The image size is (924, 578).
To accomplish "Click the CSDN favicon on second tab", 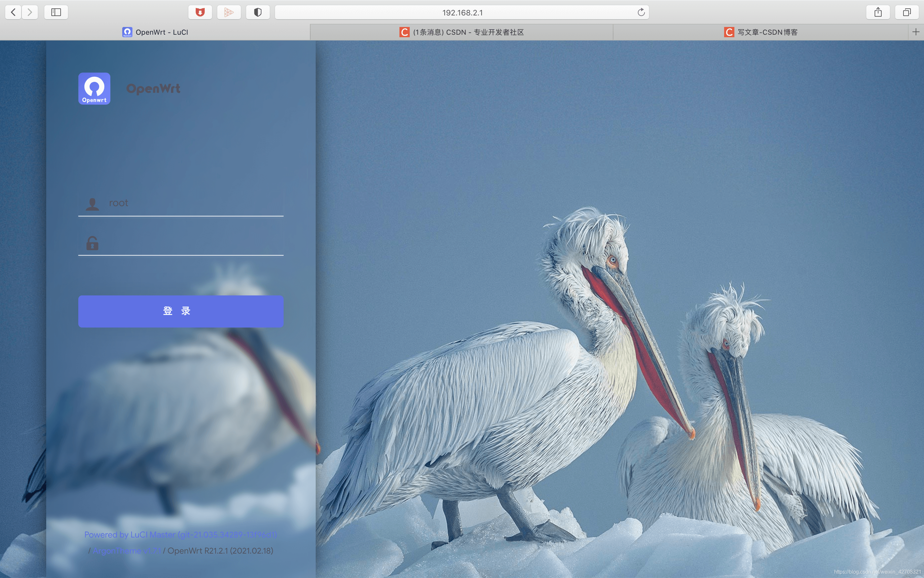I will pyautogui.click(x=404, y=32).
